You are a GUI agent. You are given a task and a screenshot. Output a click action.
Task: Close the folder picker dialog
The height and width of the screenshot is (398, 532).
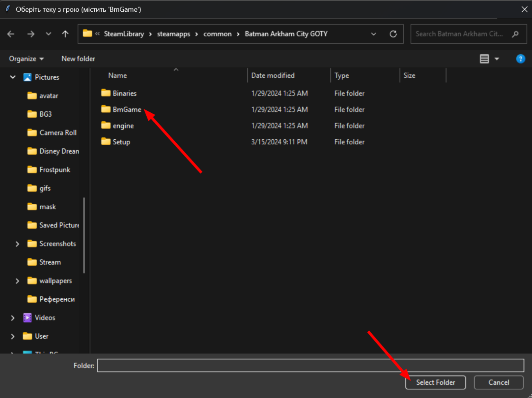click(525, 9)
